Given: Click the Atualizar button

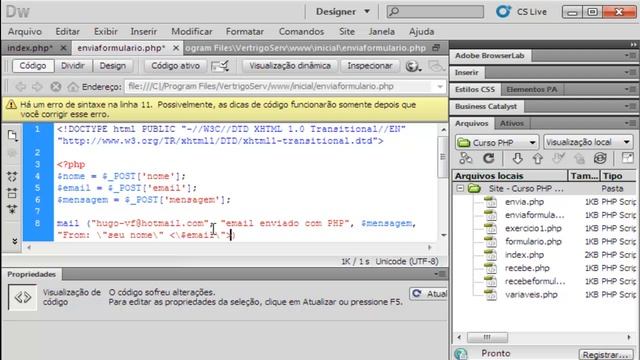Looking at the screenshot, I should click(x=429, y=294).
